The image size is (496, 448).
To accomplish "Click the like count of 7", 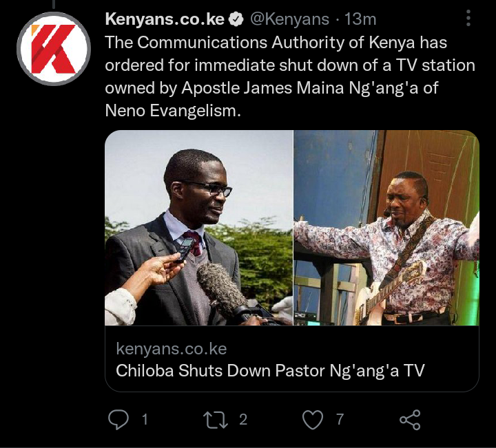I will click(340, 420).
